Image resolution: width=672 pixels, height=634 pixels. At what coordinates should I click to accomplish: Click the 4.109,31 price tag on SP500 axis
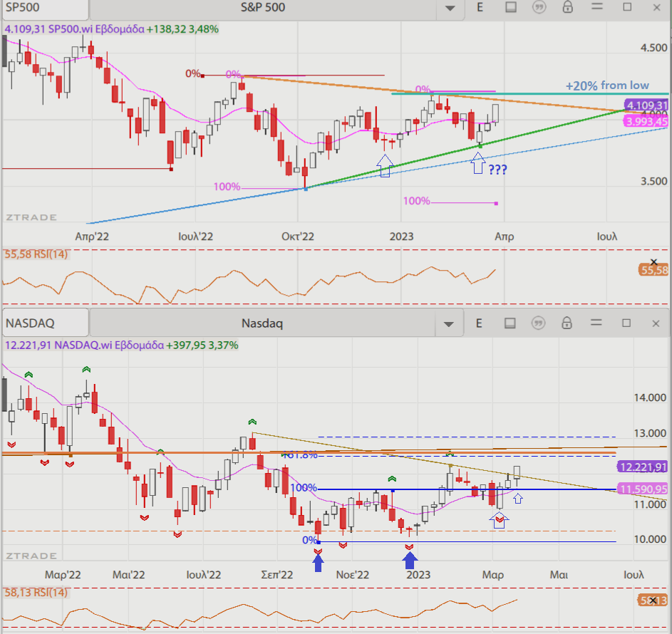click(647, 105)
